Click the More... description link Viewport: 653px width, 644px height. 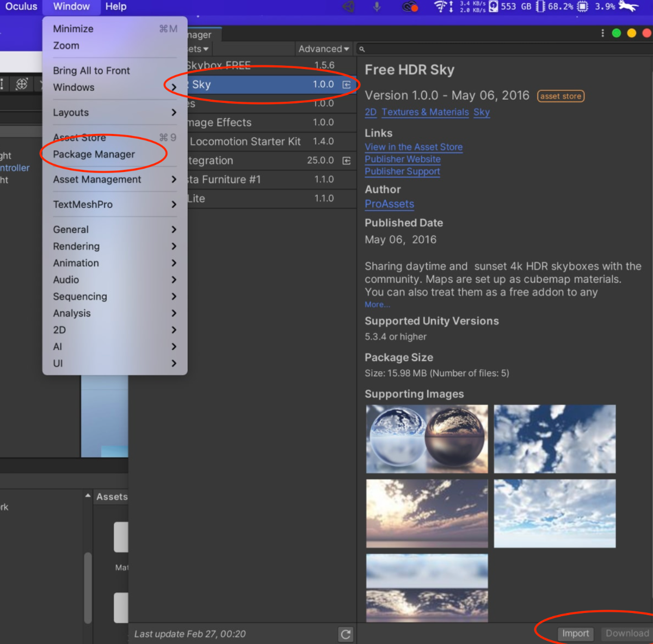pos(377,305)
